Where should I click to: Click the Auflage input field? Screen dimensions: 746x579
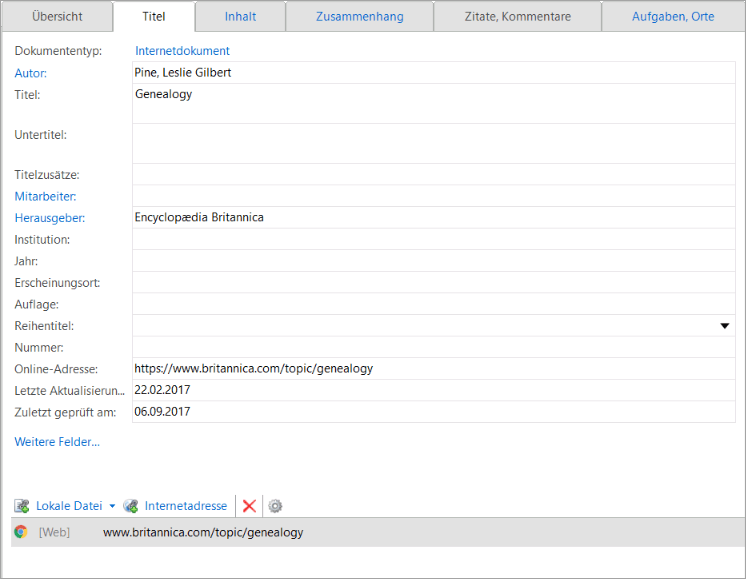pos(434,304)
